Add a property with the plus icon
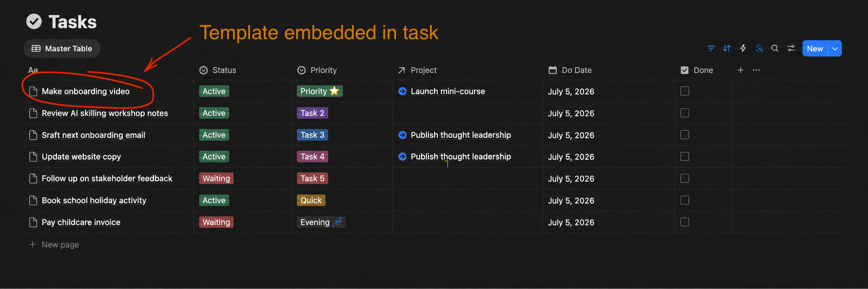868x289 pixels. coord(741,70)
